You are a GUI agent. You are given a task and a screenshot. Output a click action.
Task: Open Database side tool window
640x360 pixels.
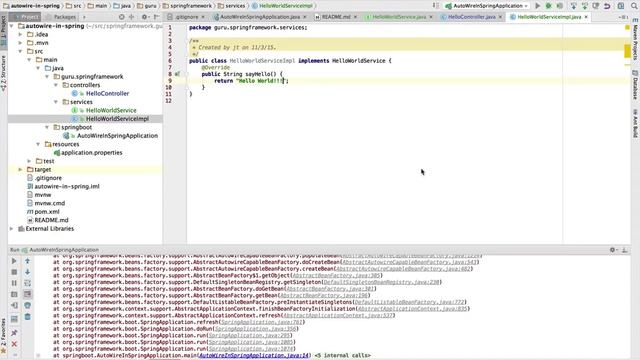click(x=635, y=85)
